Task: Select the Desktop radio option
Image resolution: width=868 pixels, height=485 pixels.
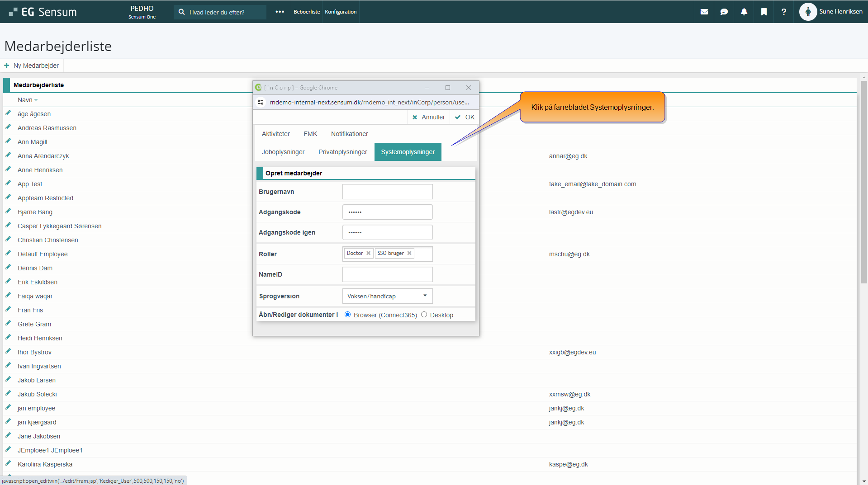Action: [424, 315]
